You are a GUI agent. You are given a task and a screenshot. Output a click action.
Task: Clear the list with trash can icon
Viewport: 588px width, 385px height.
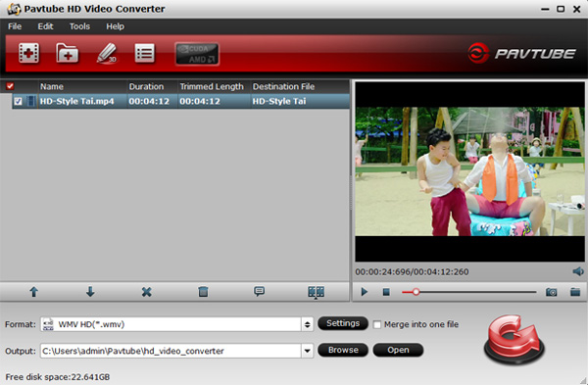click(x=203, y=292)
